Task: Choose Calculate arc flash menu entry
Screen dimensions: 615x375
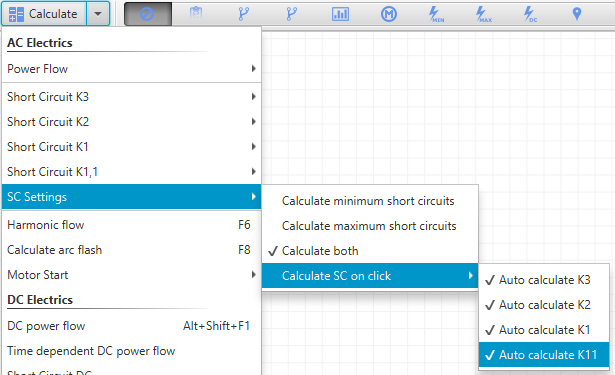Action: coord(131,250)
